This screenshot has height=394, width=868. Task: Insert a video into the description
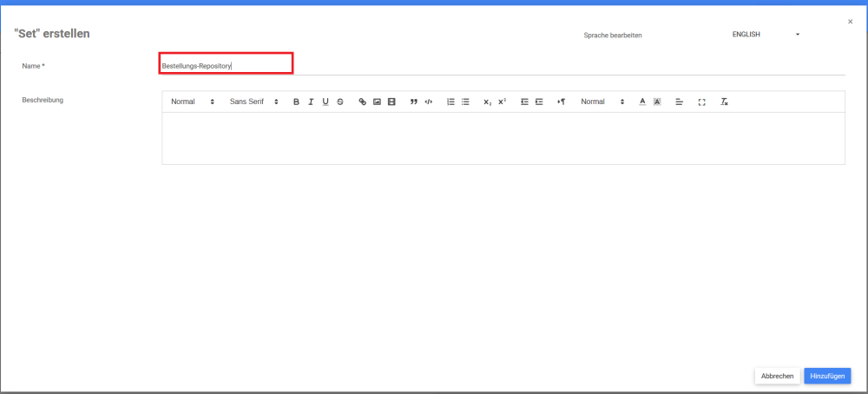391,102
